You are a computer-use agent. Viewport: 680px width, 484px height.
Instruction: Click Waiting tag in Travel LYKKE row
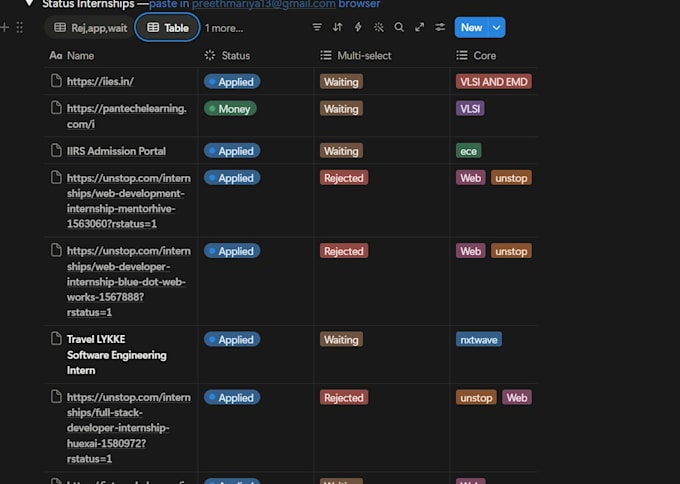(341, 340)
